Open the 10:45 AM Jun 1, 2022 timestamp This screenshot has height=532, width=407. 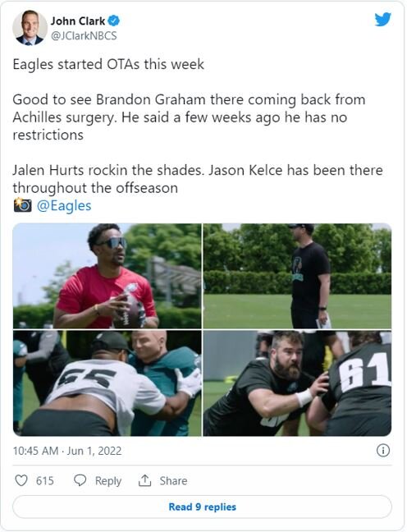(x=67, y=451)
